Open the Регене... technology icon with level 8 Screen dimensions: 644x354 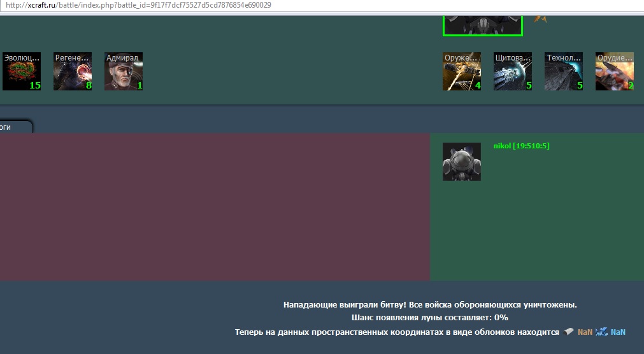(72, 71)
